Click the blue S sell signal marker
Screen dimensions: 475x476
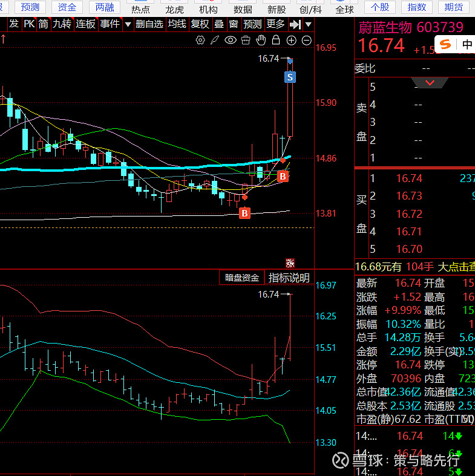pos(290,77)
